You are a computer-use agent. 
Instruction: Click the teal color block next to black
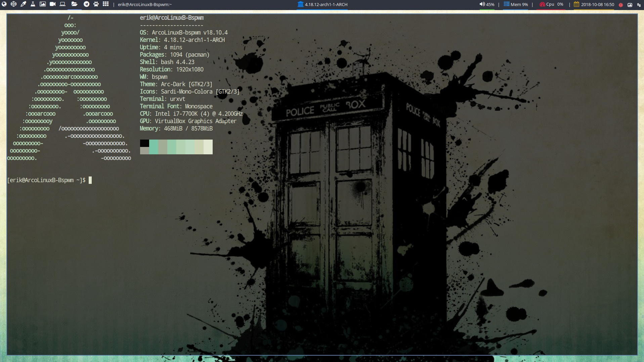154,147
